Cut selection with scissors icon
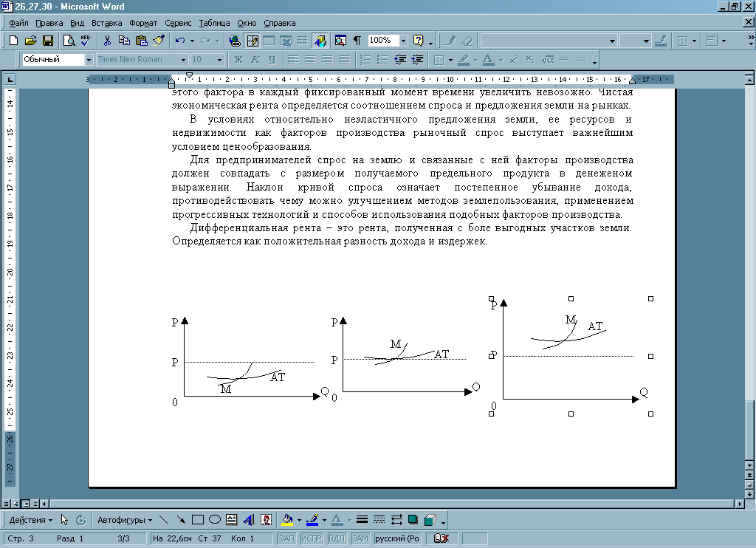 (107, 41)
